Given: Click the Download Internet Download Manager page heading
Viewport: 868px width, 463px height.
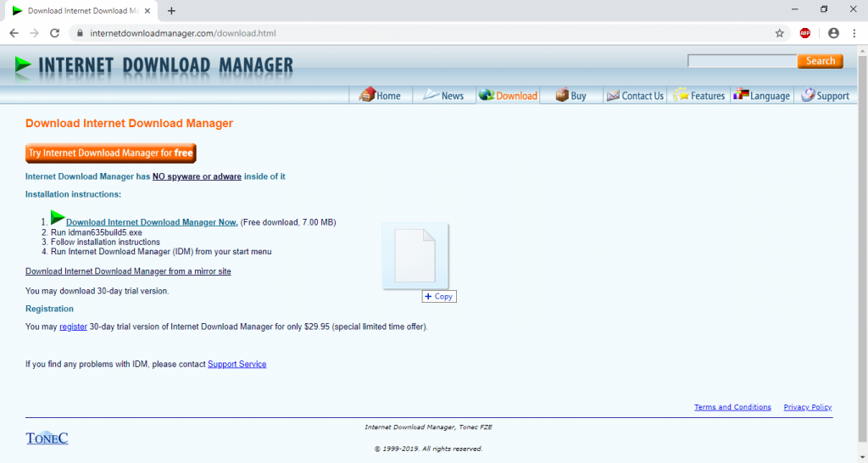Looking at the screenshot, I should [x=129, y=124].
